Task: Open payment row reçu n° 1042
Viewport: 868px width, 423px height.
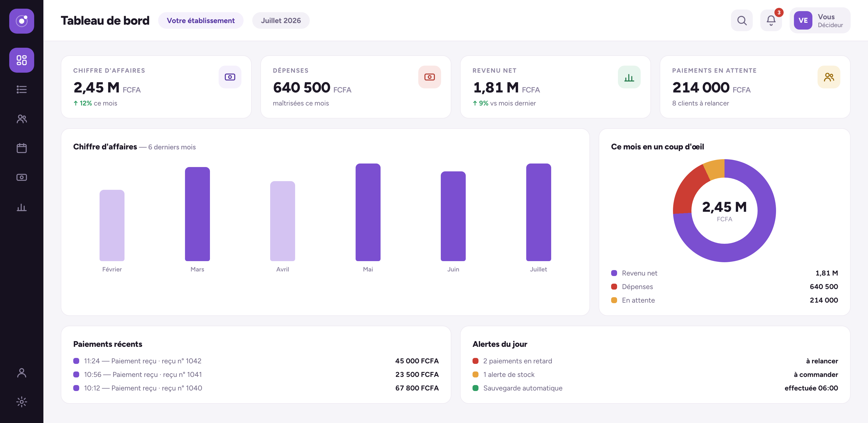Action: point(256,361)
